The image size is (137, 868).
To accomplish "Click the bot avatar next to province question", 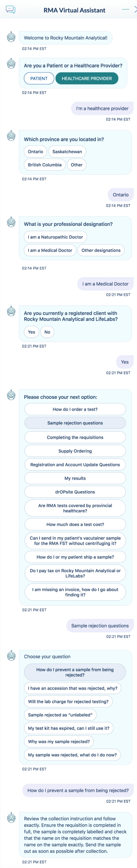I will [x=12, y=135].
